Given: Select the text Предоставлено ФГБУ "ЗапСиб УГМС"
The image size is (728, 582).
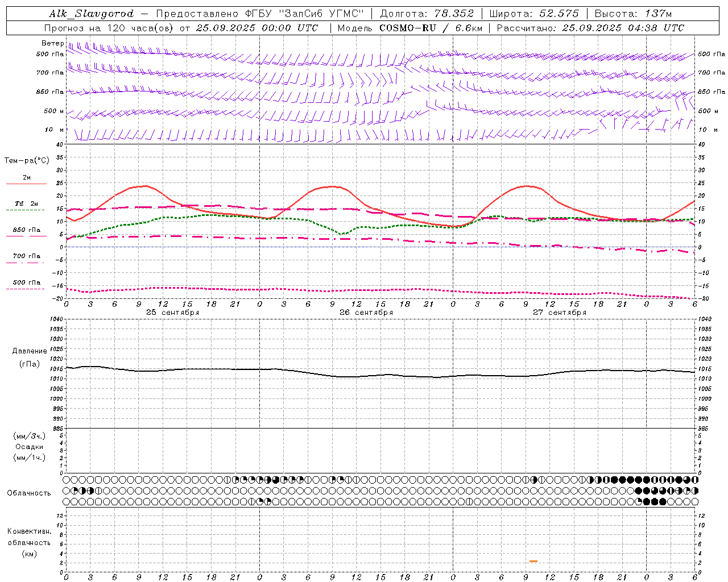Looking at the screenshot, I should tap(259, 14).
